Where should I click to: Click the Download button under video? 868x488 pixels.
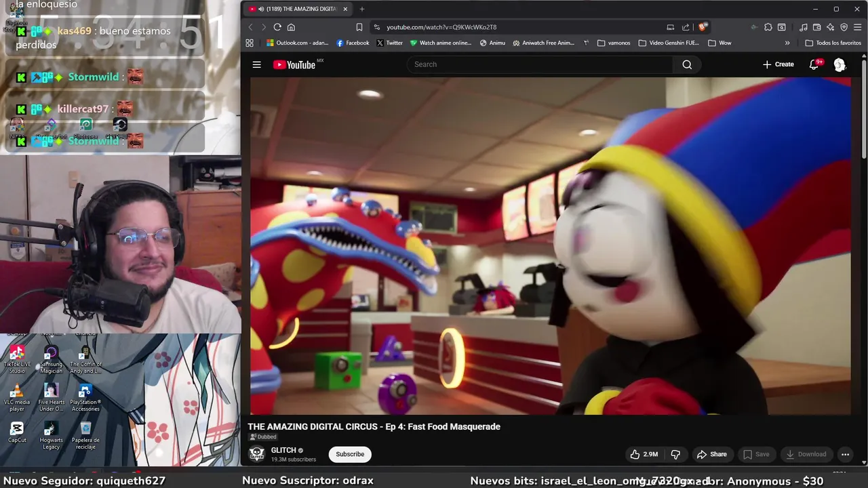pyautogui.click(x=806, y=454)
